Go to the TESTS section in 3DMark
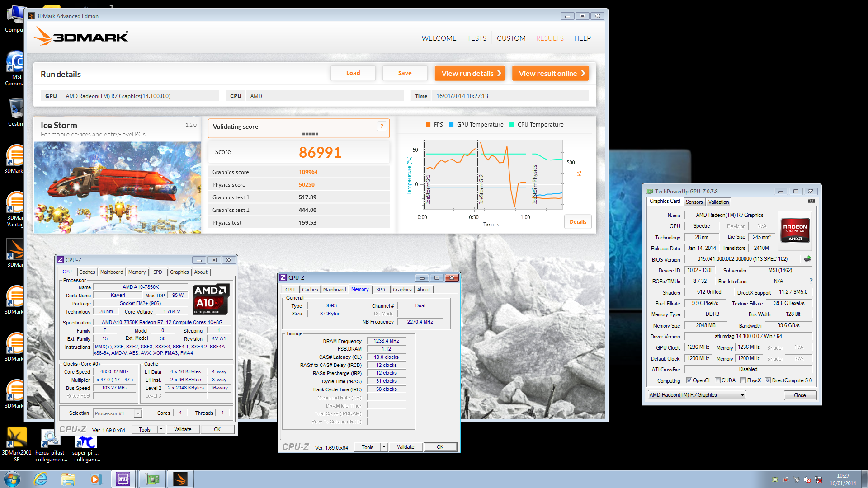 click(476, 38)
